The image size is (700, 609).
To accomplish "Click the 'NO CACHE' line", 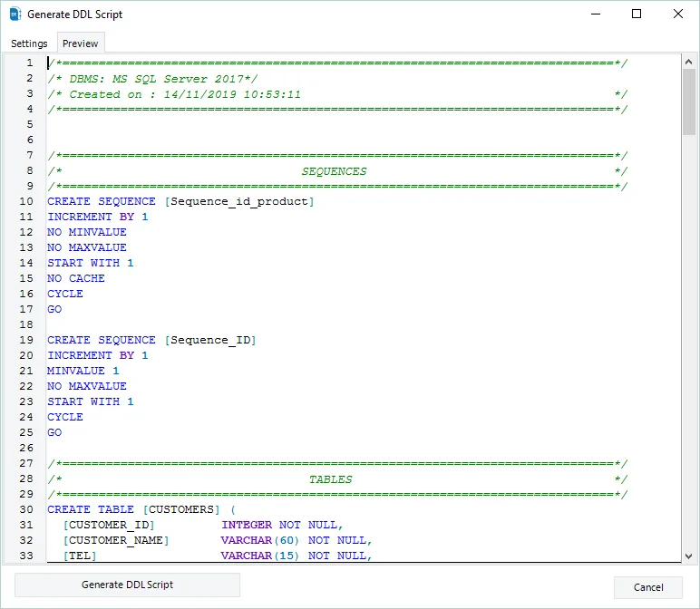I will [76, 278].
